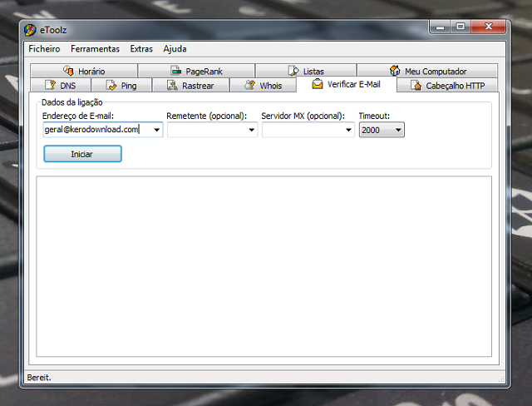The width and height of the screenshot is (532, 406).
Task: Click the Meu Computador house icon
Action: tap(395, 71)
